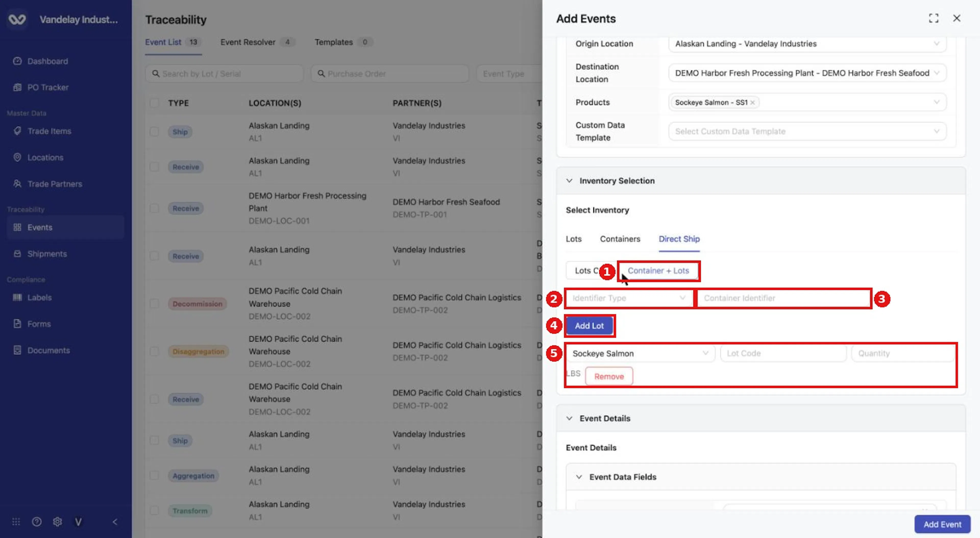Select the Containers inventory tab

tap(620, 239)
